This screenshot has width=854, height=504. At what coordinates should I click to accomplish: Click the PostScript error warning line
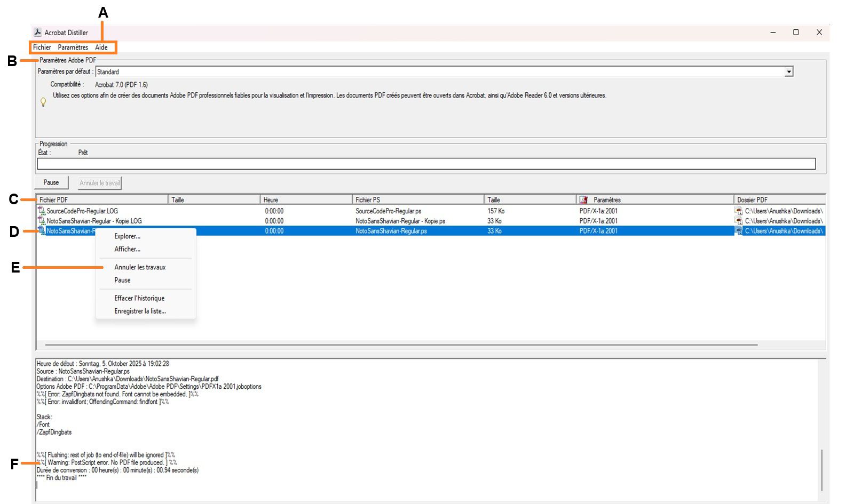[x=107, y=462]
